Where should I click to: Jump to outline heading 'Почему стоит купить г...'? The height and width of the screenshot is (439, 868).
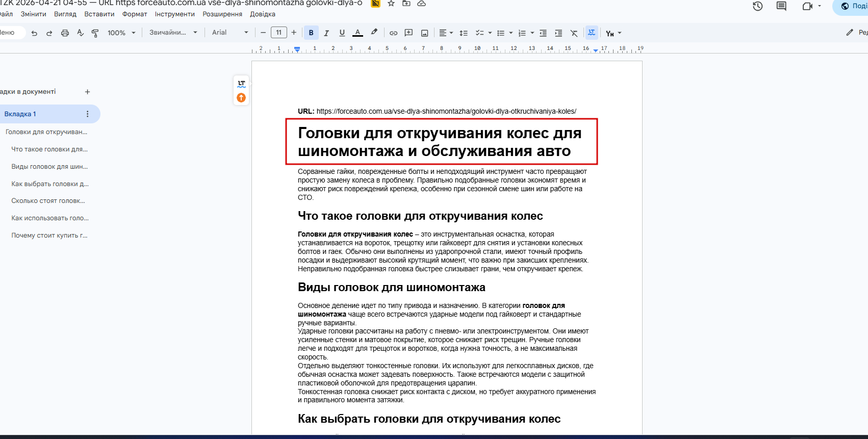click(x=49, y=236)
